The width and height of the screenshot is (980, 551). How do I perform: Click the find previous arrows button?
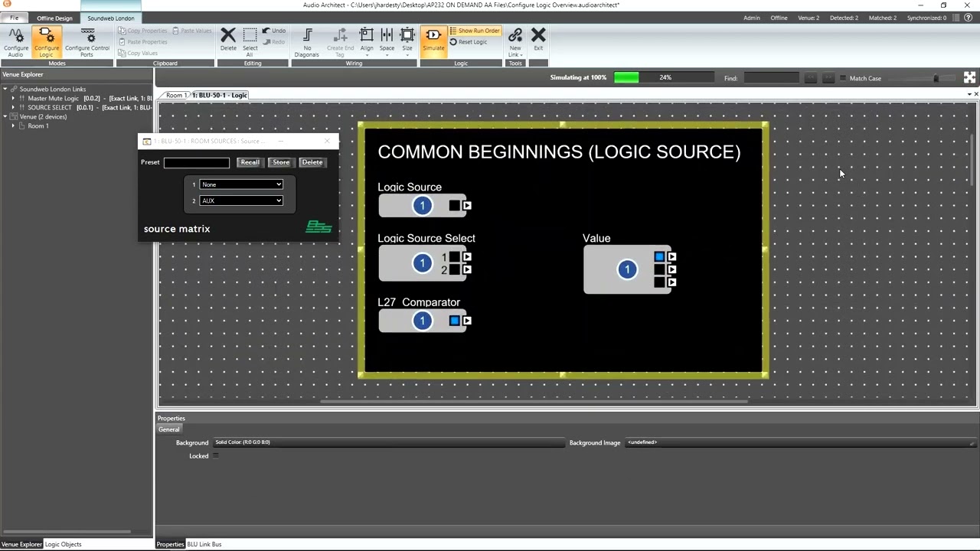tap(810, 78)
